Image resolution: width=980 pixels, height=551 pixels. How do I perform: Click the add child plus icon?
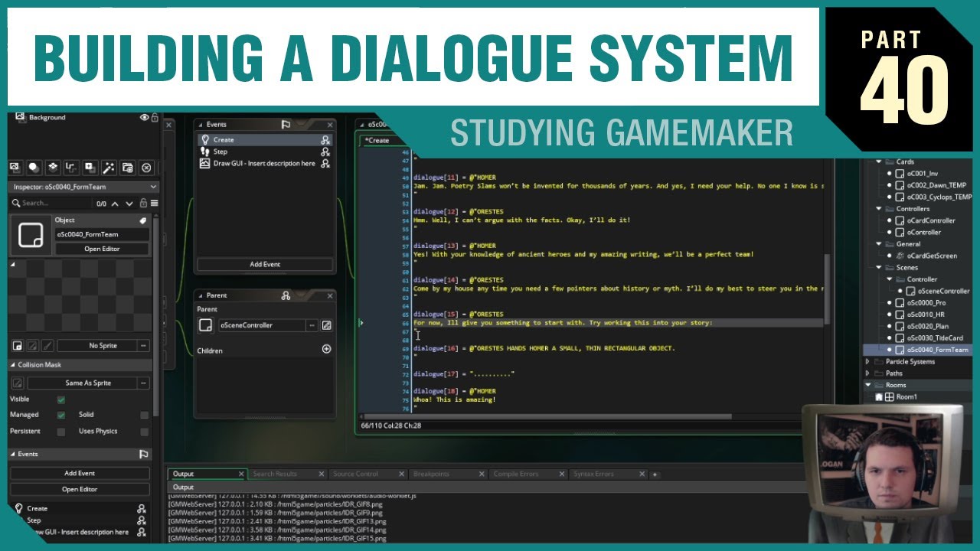pyautogui.click(x=326, y=349)
